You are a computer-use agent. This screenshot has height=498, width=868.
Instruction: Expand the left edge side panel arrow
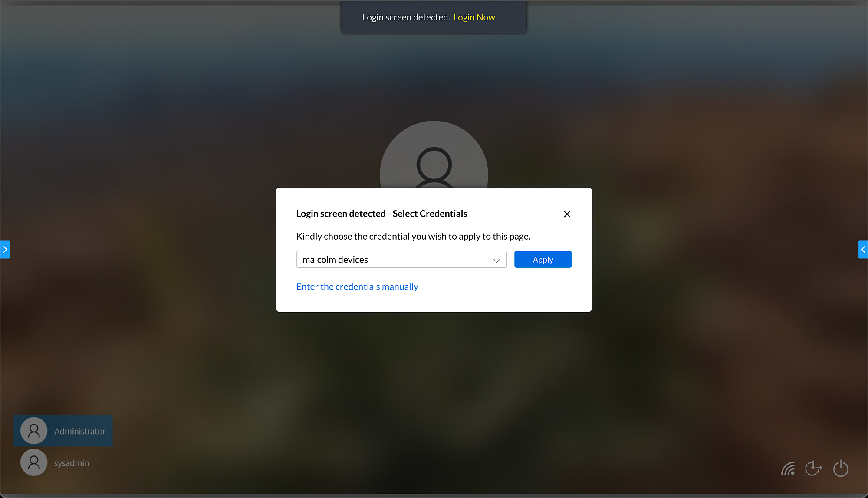(x=5, y=249)
